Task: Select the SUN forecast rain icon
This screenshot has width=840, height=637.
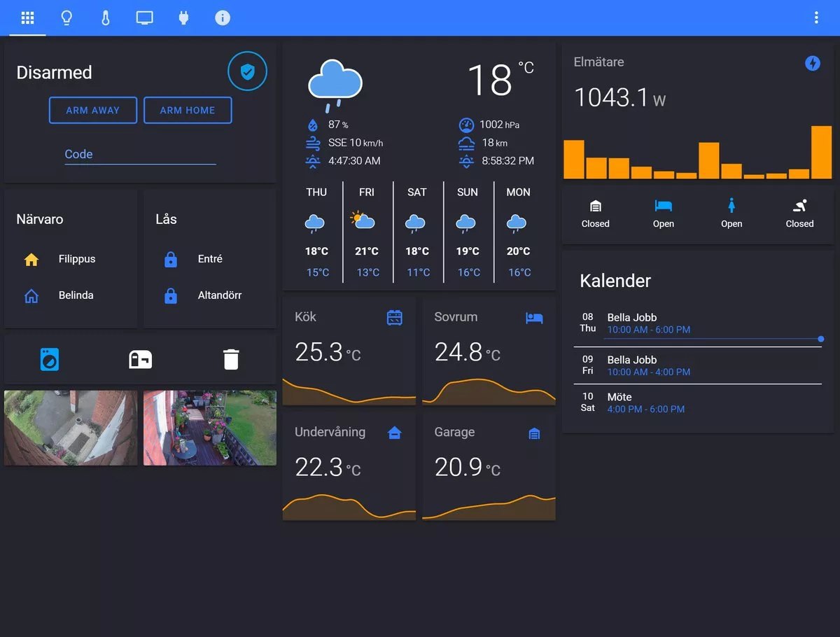Action: [466, 223]
